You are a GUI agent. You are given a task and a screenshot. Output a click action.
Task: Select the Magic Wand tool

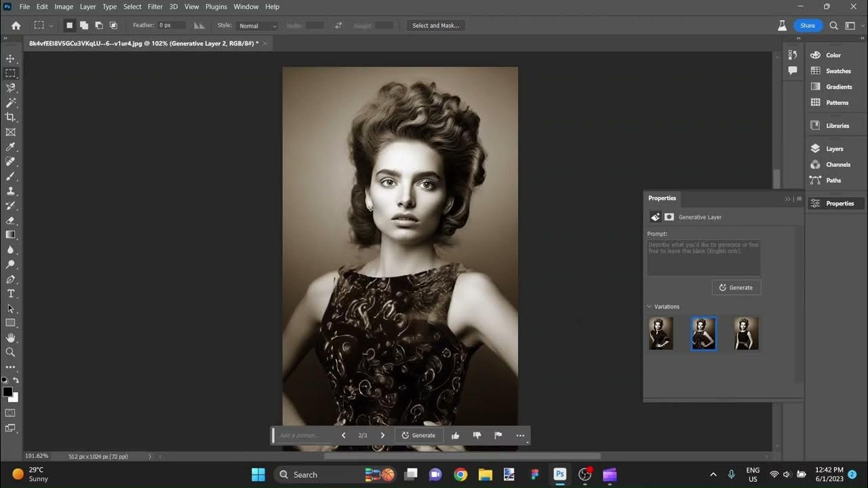coord(10,103)
